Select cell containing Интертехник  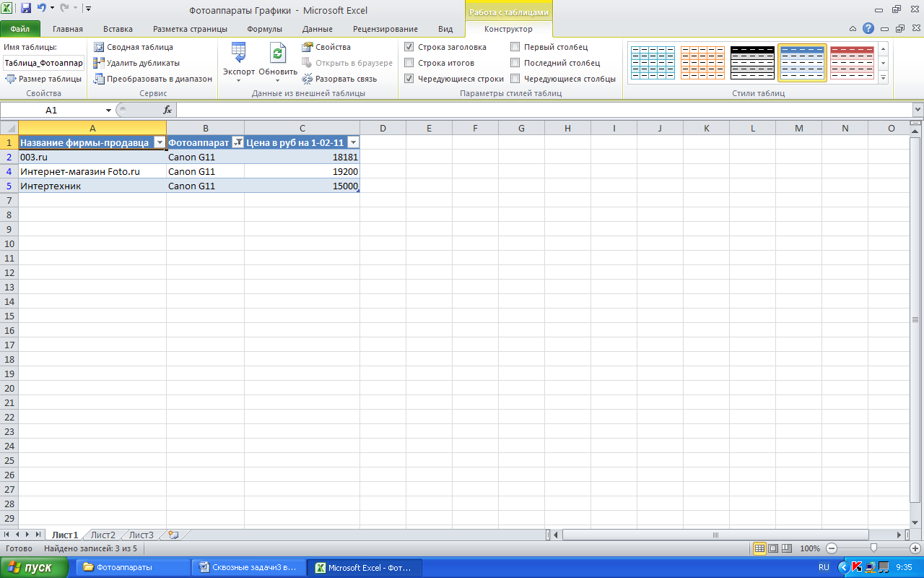(92, 186)
